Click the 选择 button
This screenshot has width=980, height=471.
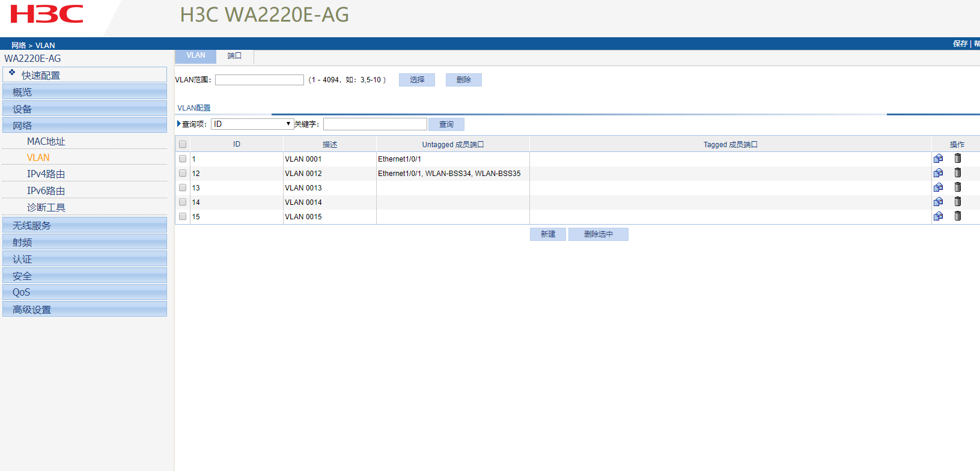(417, 80)
